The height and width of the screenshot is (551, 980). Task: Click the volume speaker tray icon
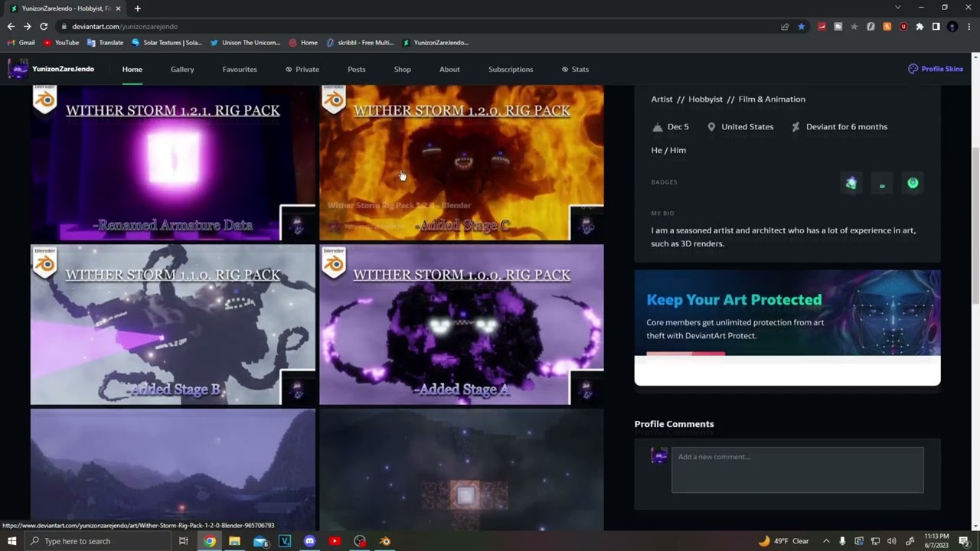click(x=892, y=541)
